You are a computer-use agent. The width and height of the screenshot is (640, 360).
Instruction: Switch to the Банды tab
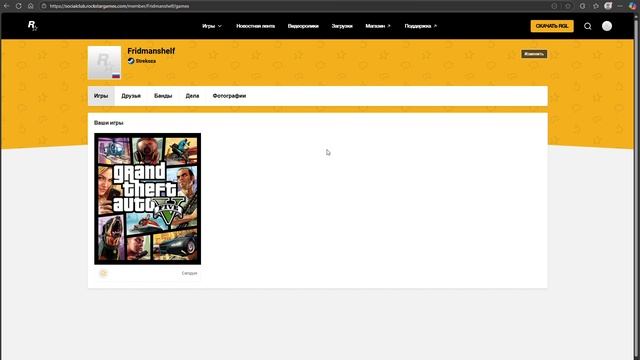click(x=163, y=96)
